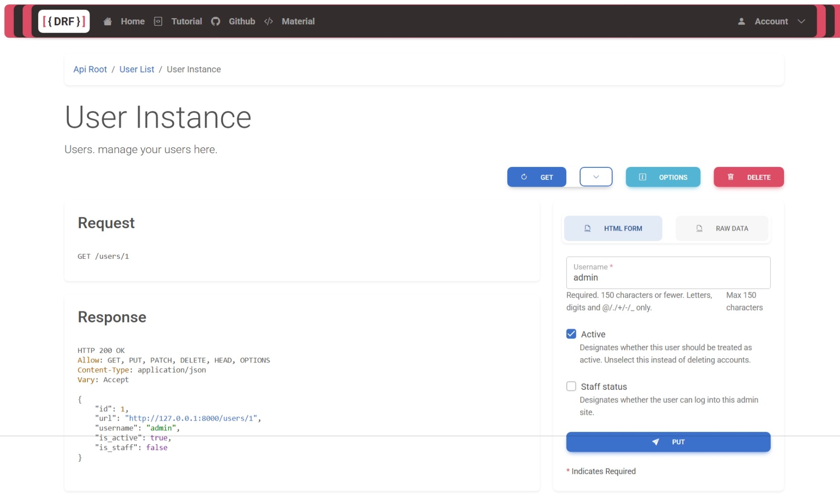Click the trash icon on DELETE button

[731, 177]
